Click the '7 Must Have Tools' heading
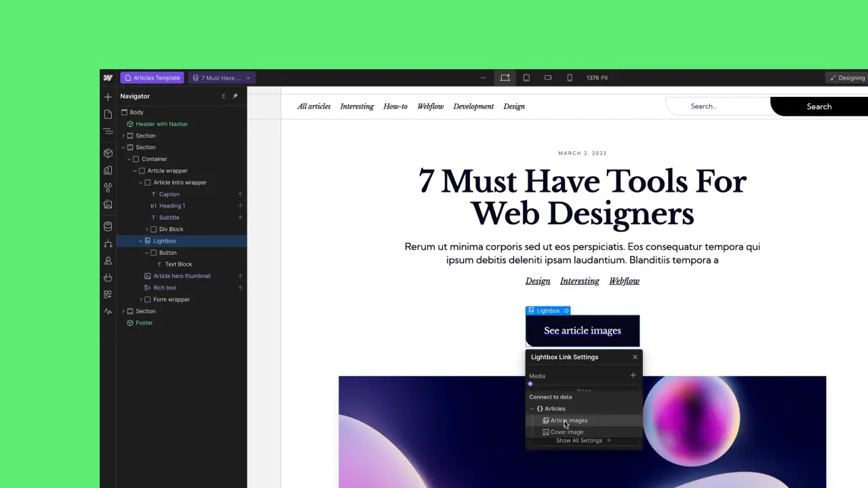This screenshot has height=488, width=868. pyautogui.click(x=583, y=198)
